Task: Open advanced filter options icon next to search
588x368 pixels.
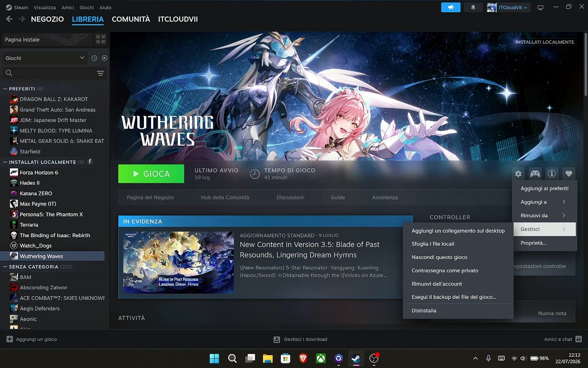Action: coord(100,73)
